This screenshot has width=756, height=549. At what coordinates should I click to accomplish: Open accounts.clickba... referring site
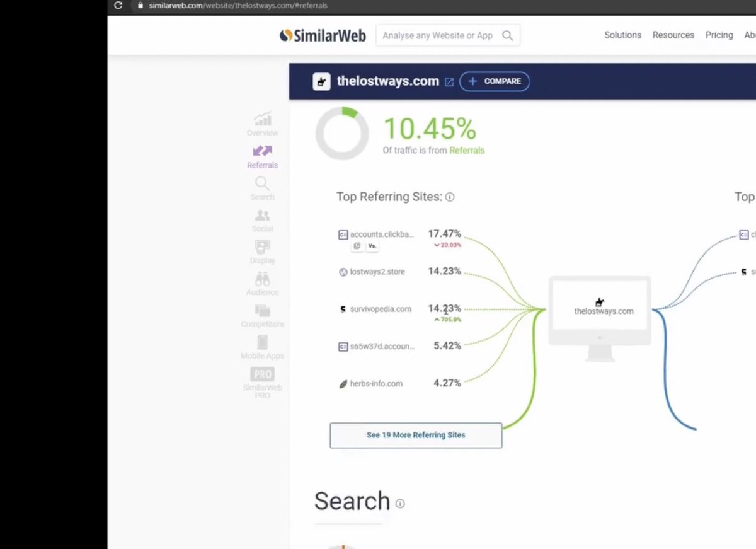[x=382, y=234]
